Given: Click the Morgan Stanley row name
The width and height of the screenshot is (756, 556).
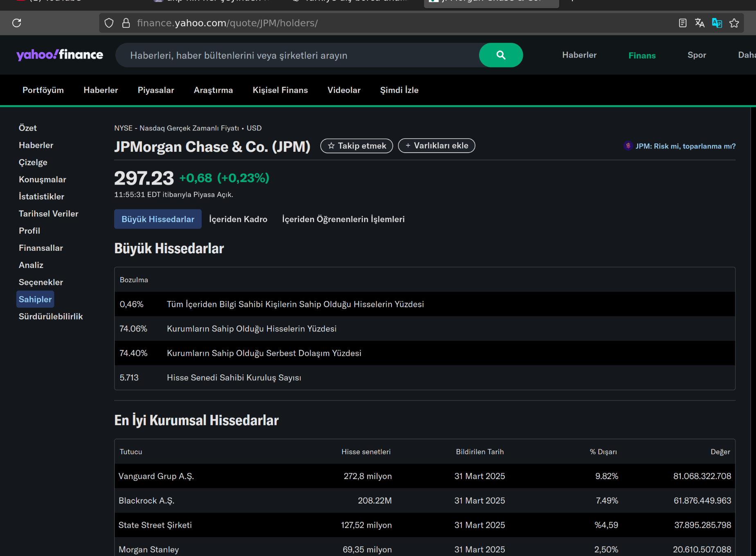Looking at the screenshot, I should (x=149, y=549).
